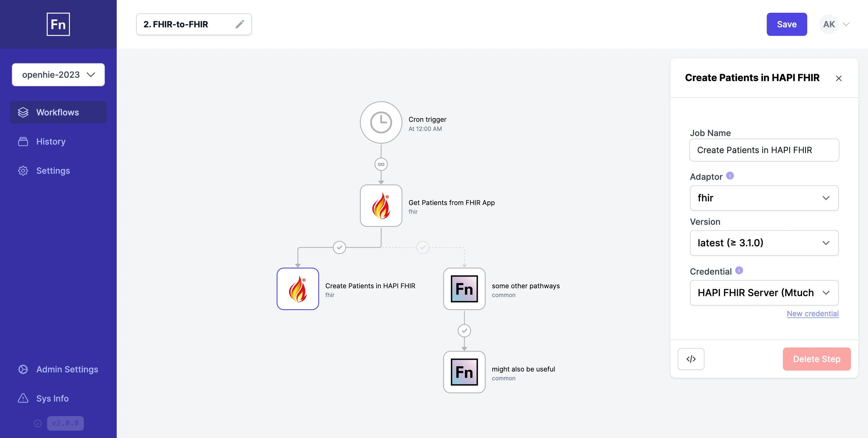Click the New credential link
Viewport: 868px width, 438px height.
812,313
